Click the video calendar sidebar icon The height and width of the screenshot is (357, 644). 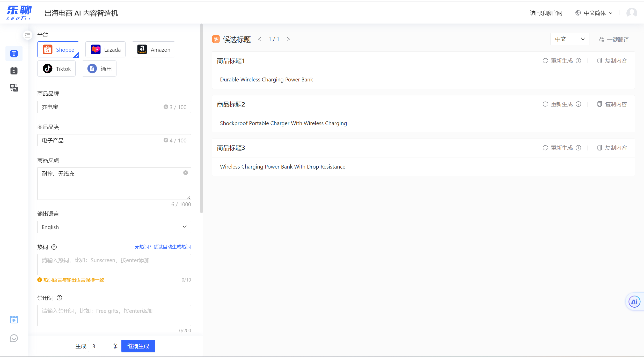coord(14,320)
